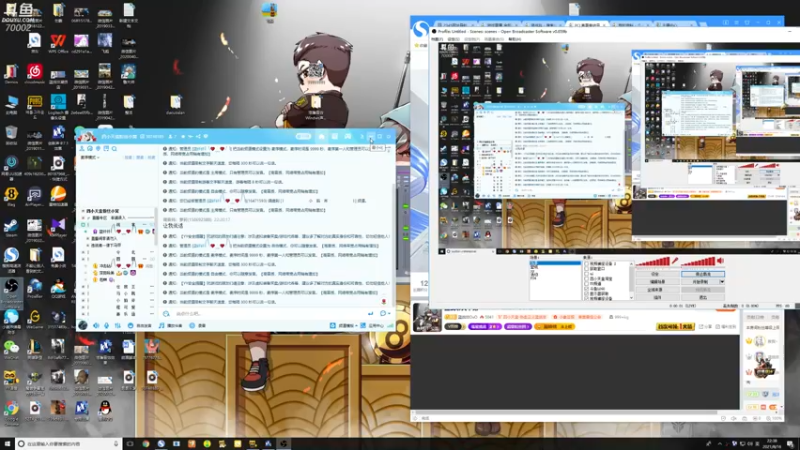Click the send arrow in YY chat input
Image resolution: width=800 pixels, height=450 pixels.
(370, 313)
